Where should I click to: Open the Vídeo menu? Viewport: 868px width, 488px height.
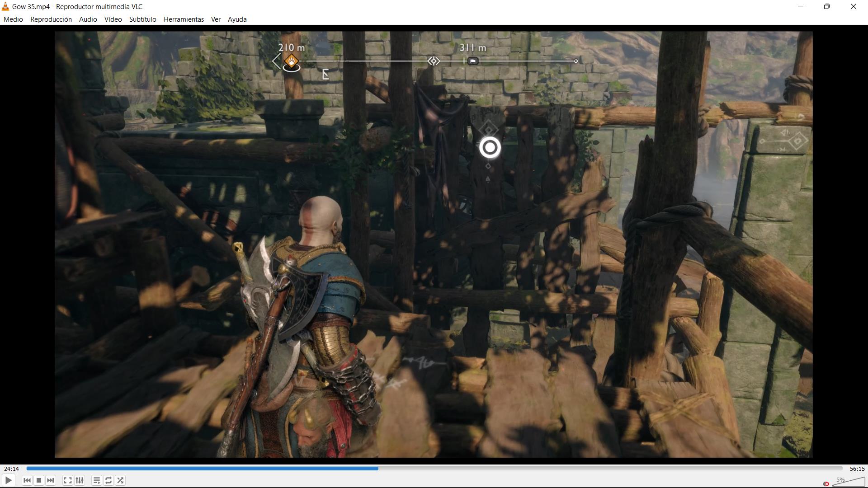click(113, 19)
